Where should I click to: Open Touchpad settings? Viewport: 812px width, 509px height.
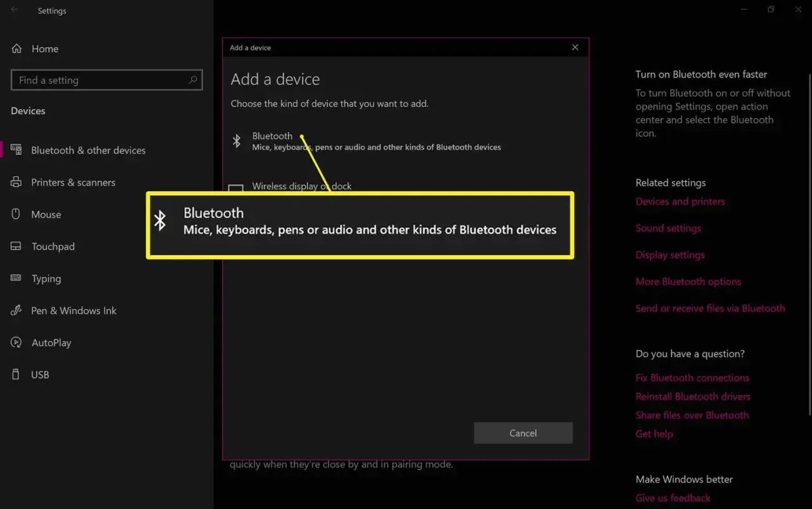coord(53,246)
